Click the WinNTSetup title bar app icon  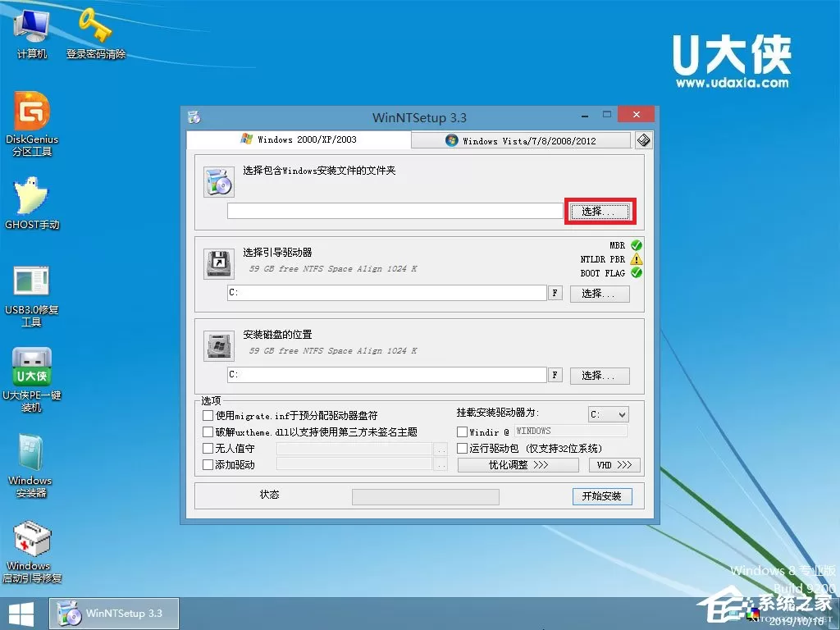(x=194, y=116)
